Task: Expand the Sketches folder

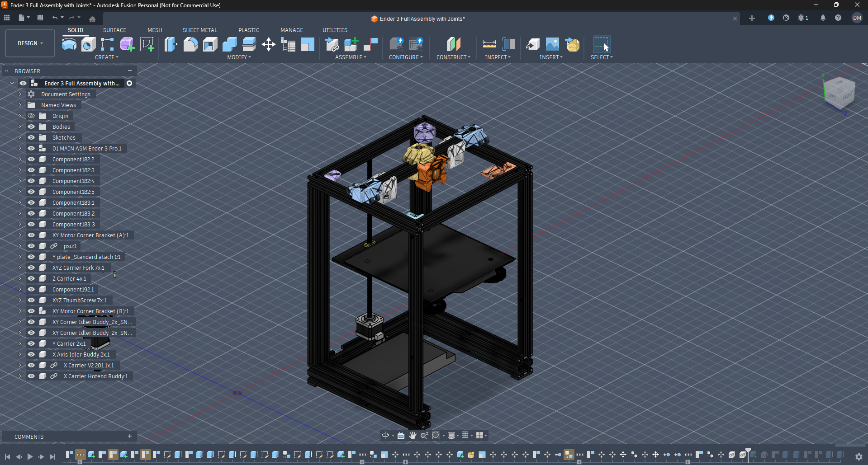Action: pyautogui.click(x=20, y=138)
